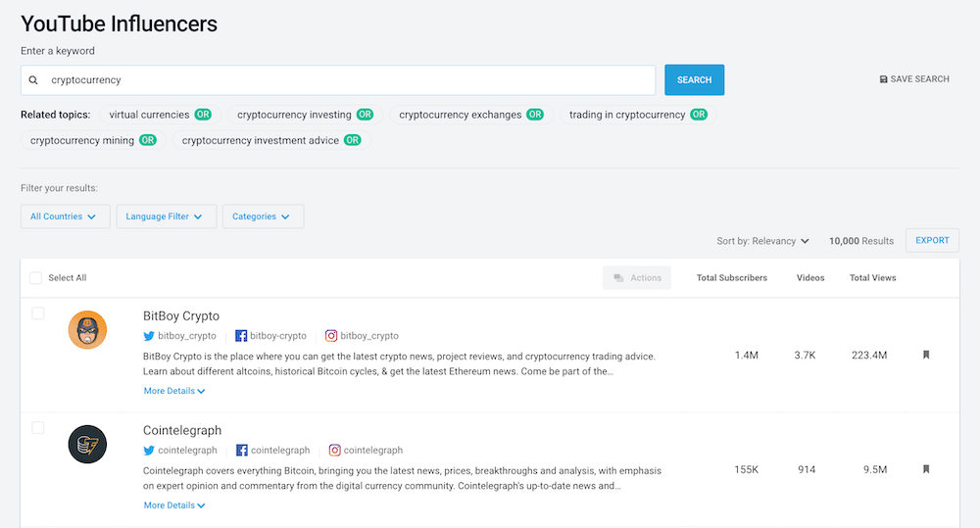This screenshot has height=528, width=980.
Task: Open BitBoy Crypto's Facebook page bitboy-crypto
Action: tap(270, 336)
